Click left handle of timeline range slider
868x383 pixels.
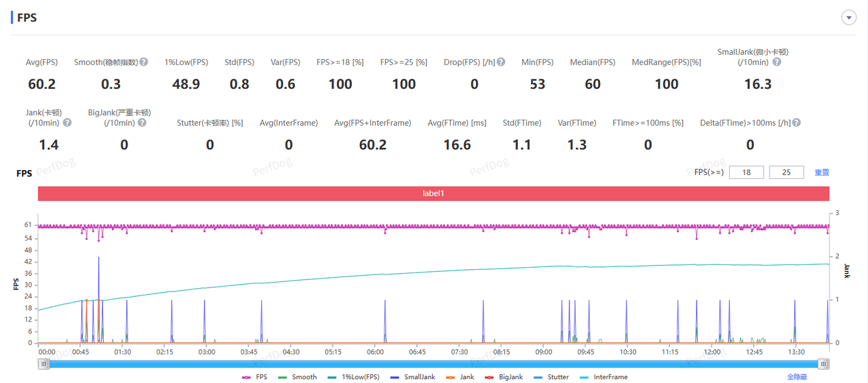44,364
